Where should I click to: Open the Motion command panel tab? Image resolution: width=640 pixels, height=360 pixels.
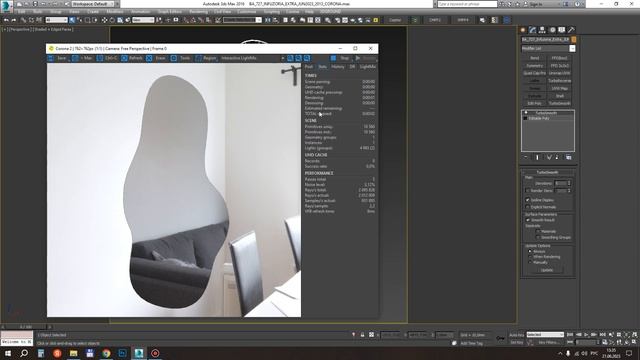pos(552,30)
